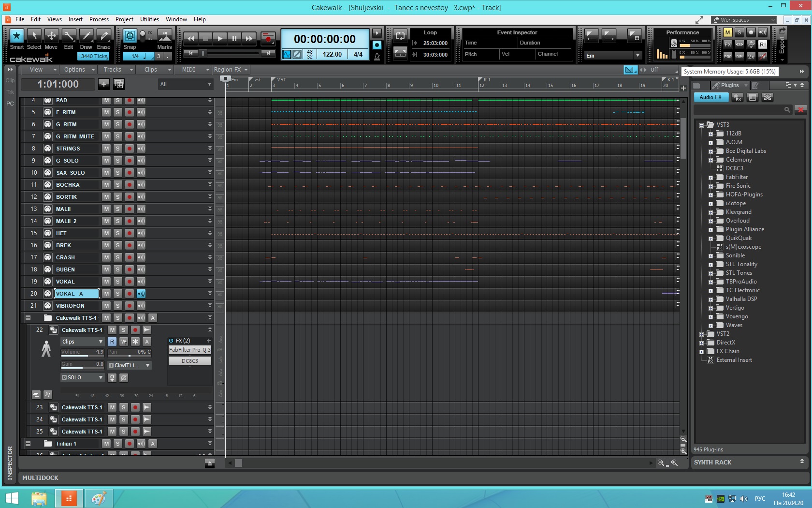The width and height of the screenshot is (812, 508).
Task: Solo the SAX SOLO track
Action: [x=117, y=173]
